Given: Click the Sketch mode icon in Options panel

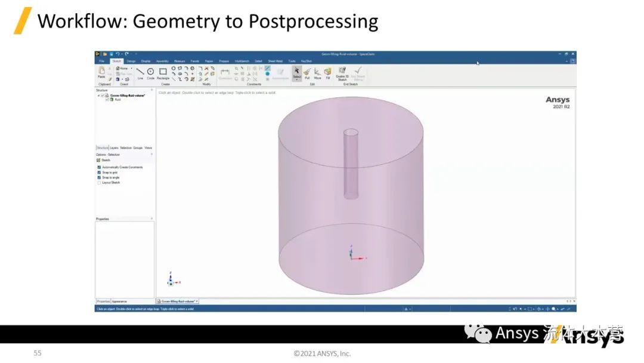Looking at the screenshot, I should (98, 160).
